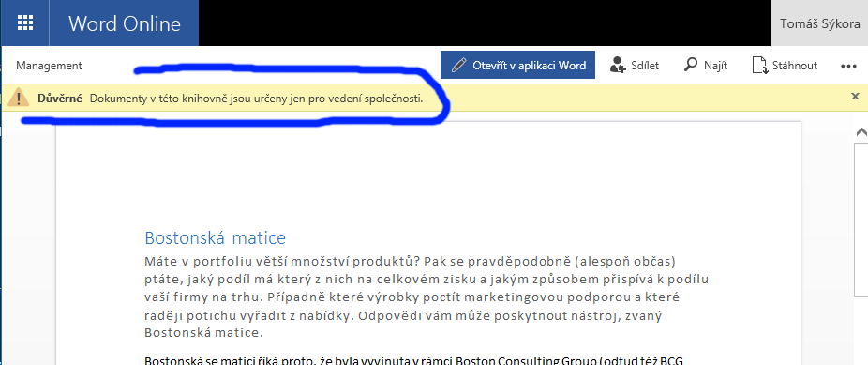Open Tomáš Sýkora account menu
This screenshot has height=365, width=868.
[x=820, y=23]
